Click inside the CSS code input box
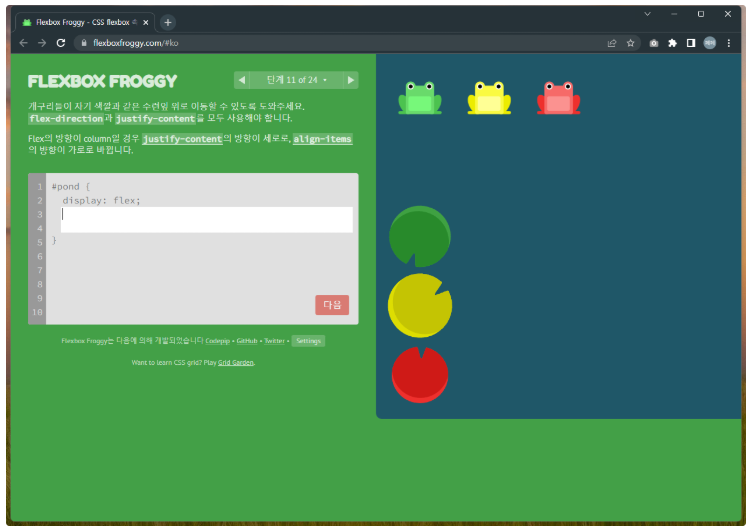Image resolution: width=752 pixels, height=530 pixels. pyautogui.click(x=207, y=220)
